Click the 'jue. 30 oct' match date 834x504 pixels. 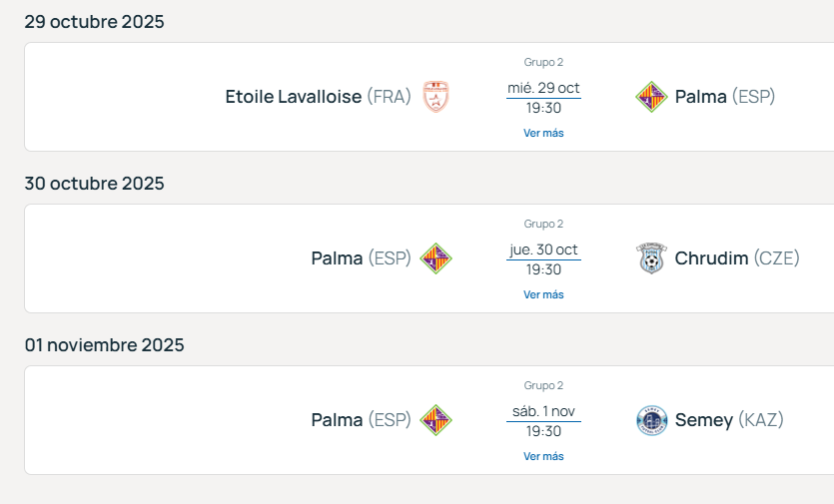543,250
